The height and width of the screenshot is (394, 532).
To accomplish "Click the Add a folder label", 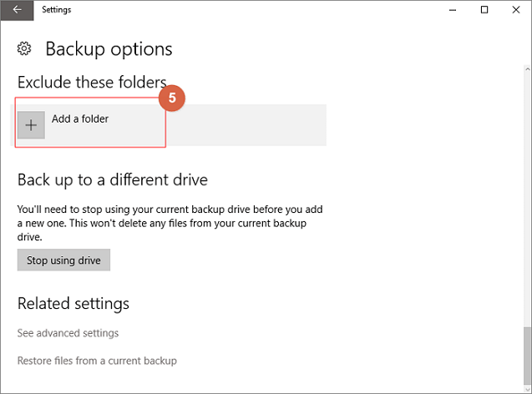I will [x=80, y=119].
